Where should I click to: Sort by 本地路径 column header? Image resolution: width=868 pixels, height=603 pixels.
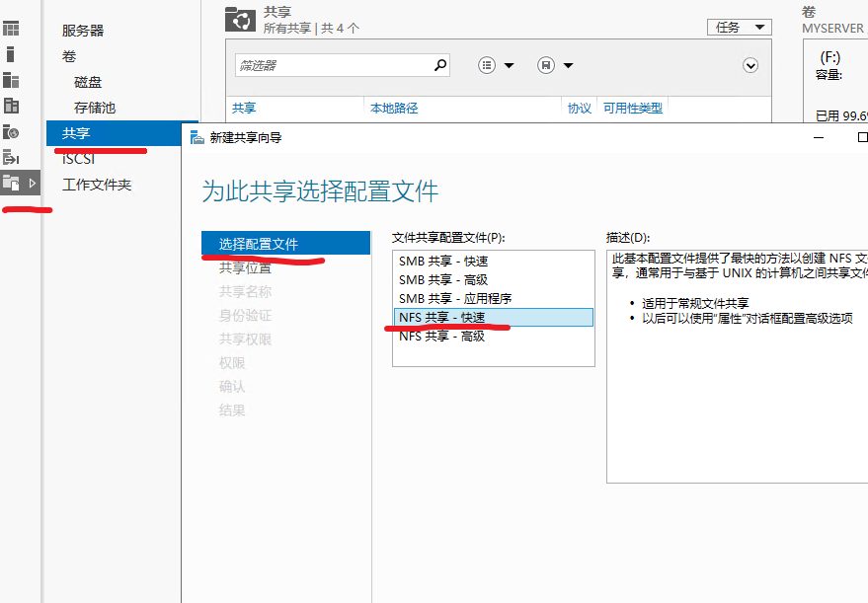pos(394,109)
